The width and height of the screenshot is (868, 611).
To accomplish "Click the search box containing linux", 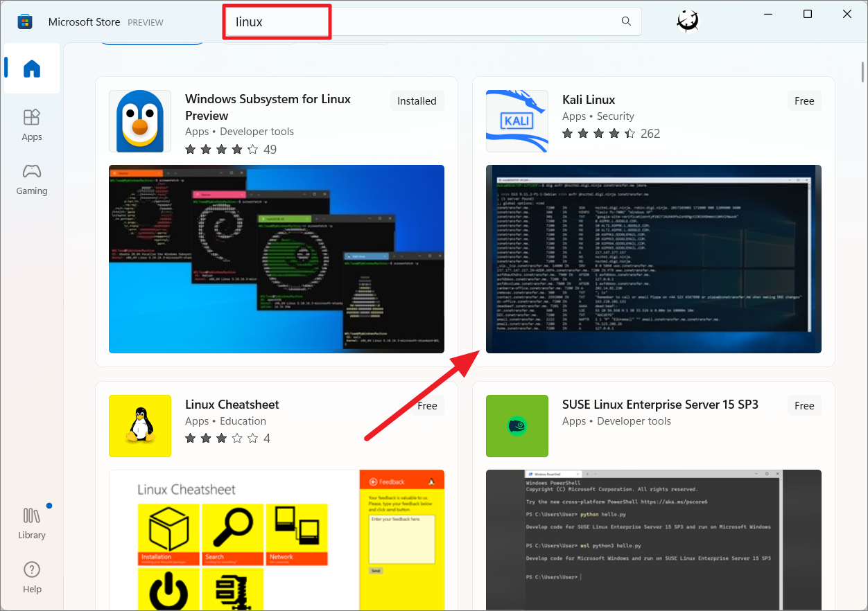I will tap(432, 21).
